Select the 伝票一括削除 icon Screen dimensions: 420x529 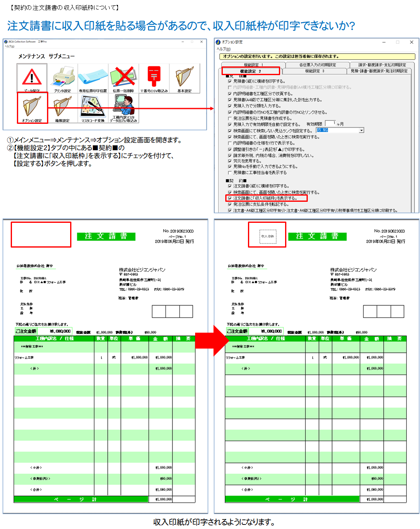(123, 78)
